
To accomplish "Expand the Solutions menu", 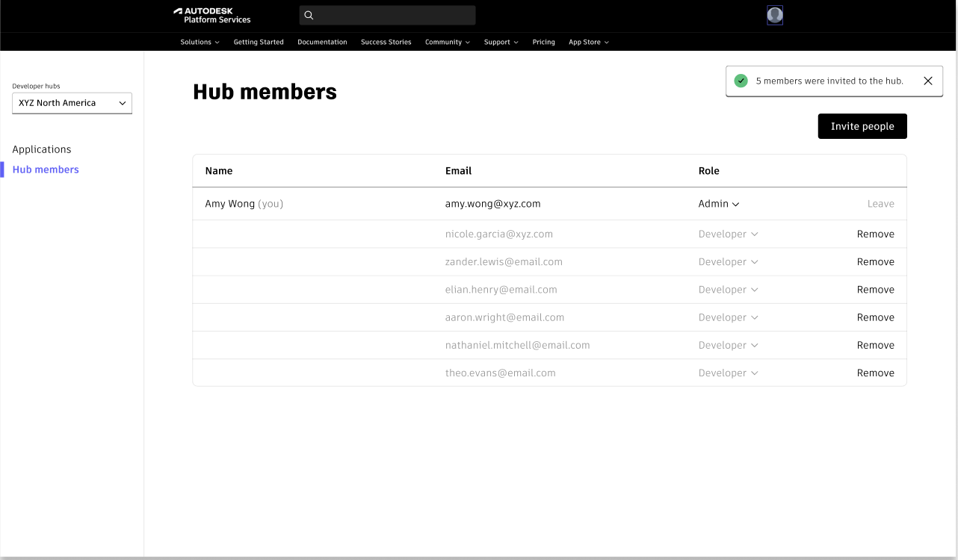I will pos(200,43).
